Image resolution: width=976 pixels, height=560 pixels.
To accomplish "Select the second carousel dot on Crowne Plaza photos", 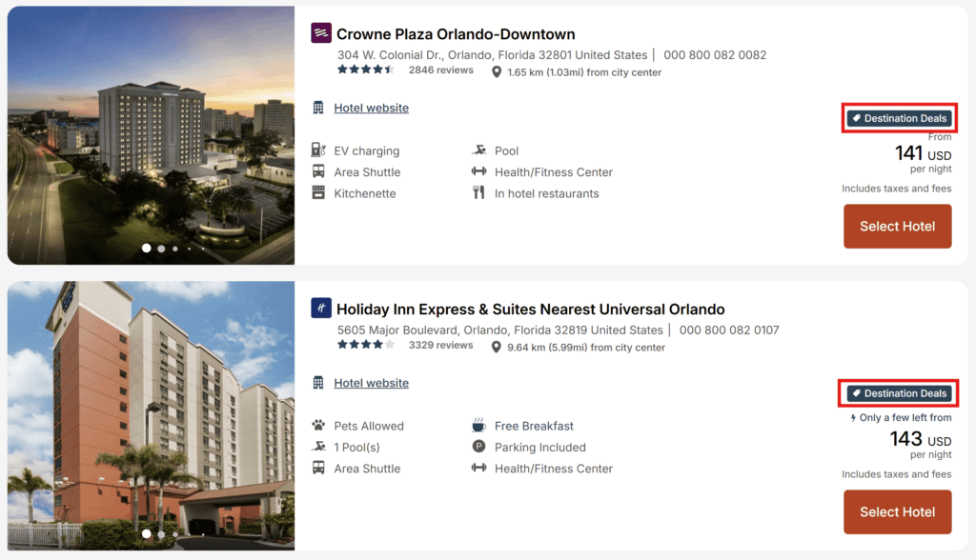I will click(x=160, y=248).
